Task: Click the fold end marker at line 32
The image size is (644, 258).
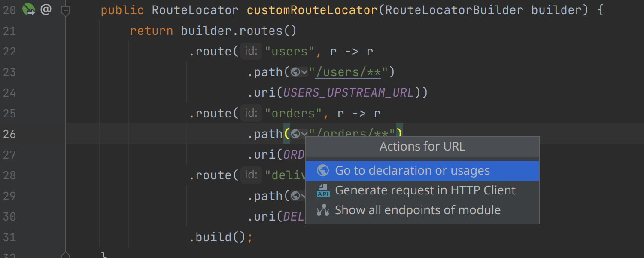Action: pyautogui.click(x=66, y=255)
